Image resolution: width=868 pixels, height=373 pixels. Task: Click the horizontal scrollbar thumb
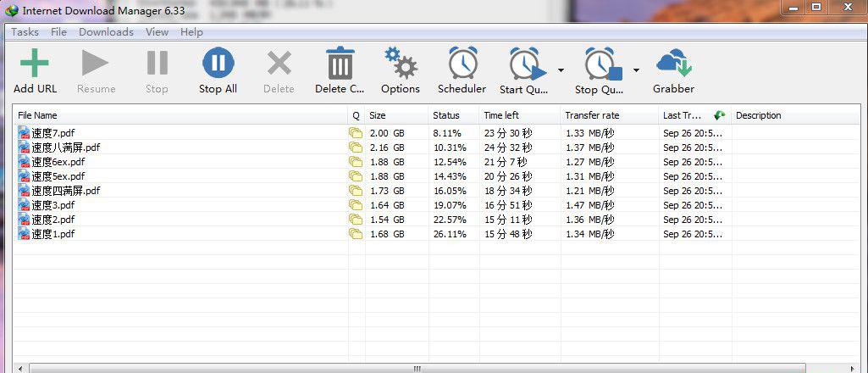pyautogui.click(x=417, y=369)
